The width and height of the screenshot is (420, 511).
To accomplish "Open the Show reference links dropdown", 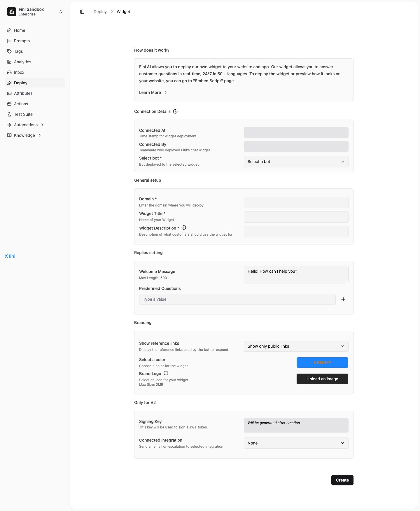I will point(296,346).
